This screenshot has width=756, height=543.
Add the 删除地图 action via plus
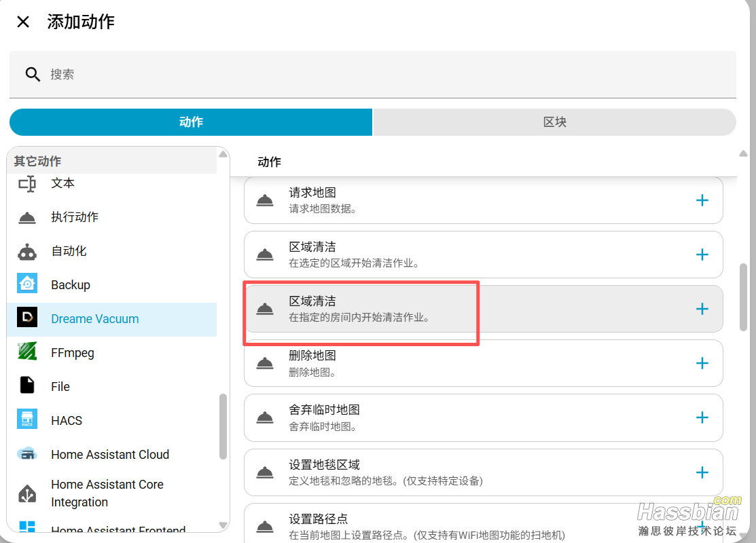pyautogui.click(x=702, y=363)
